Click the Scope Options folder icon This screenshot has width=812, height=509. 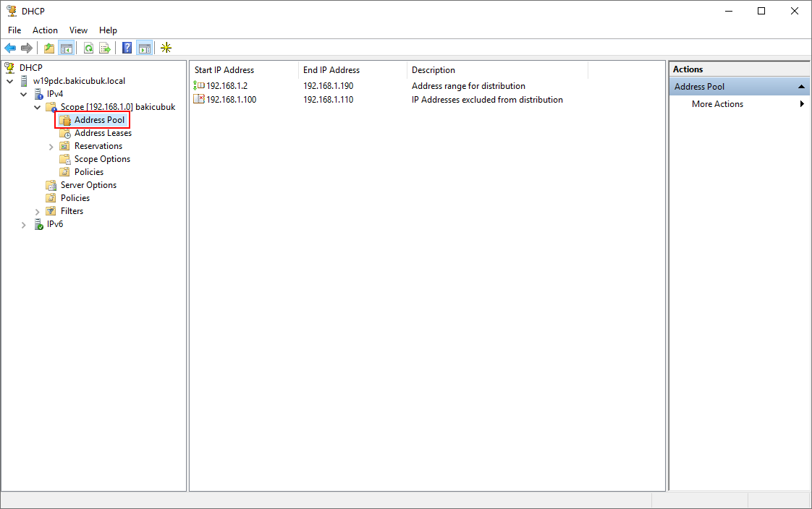click(x=65, y=159)
